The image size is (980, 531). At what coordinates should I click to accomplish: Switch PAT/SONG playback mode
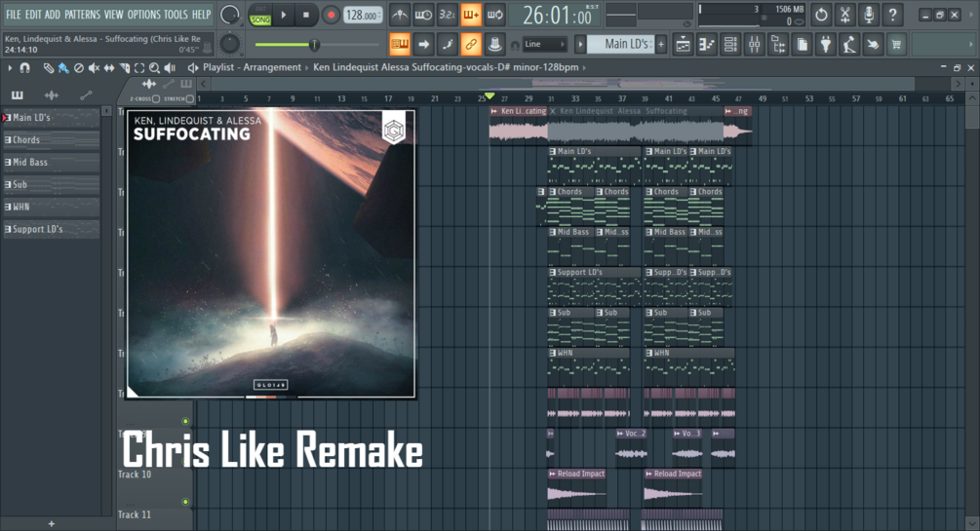click(260, 15)
